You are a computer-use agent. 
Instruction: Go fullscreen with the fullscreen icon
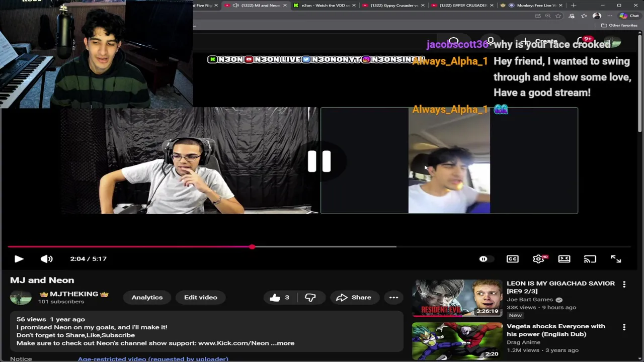pyautogui.click(x=616, y=259)
